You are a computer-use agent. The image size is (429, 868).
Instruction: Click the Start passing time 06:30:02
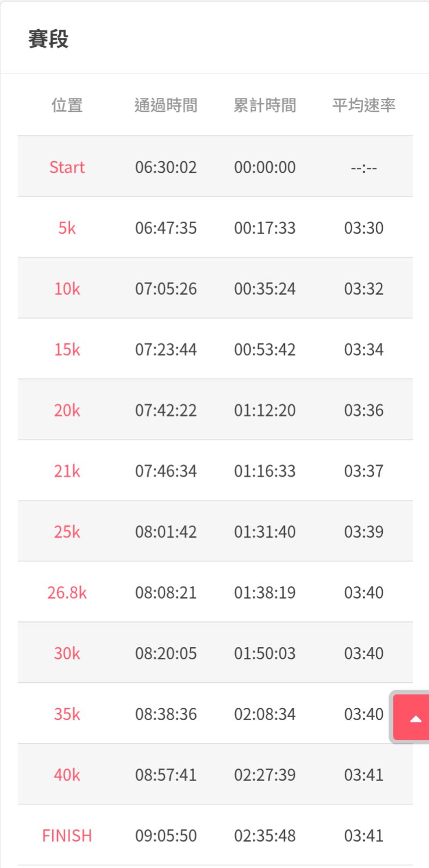(x=166, y=167)
